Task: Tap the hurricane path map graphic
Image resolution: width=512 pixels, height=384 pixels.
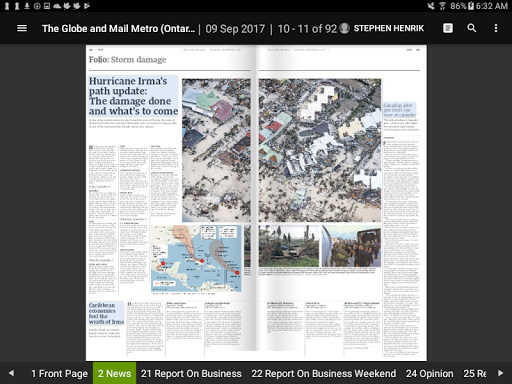Action: coord(196,259)
